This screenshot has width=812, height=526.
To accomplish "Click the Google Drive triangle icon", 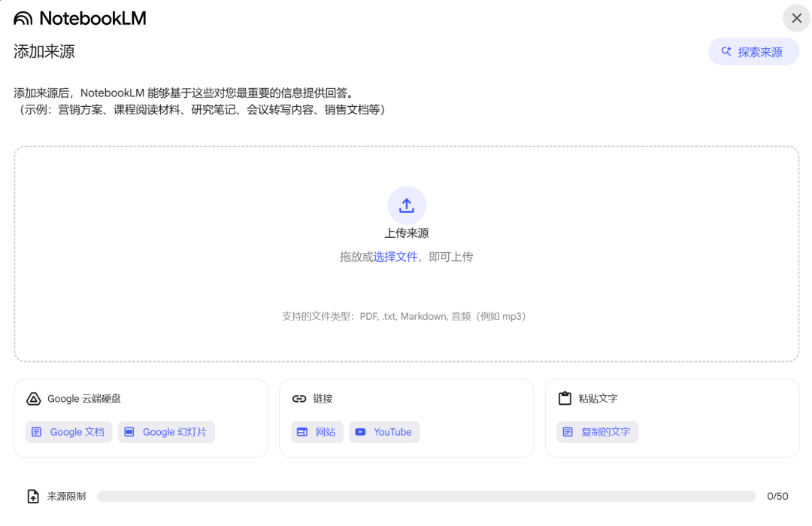I will pos(34,399).
